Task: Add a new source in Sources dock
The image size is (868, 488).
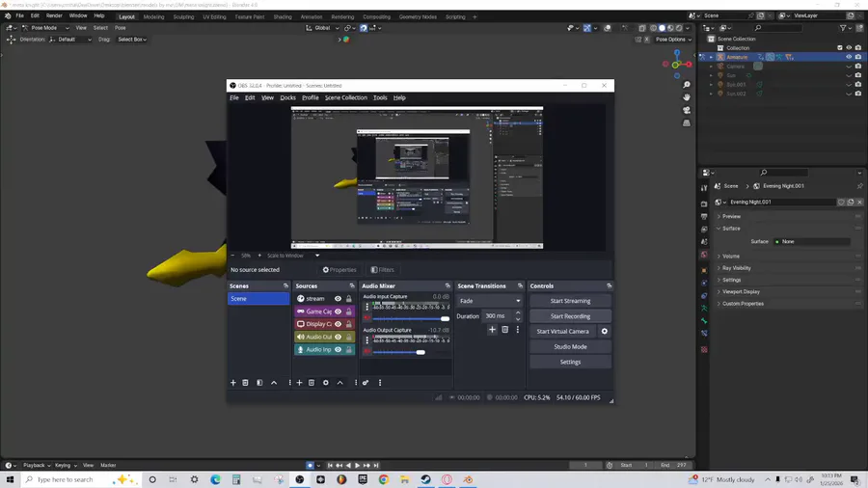Action: point(300,382)
